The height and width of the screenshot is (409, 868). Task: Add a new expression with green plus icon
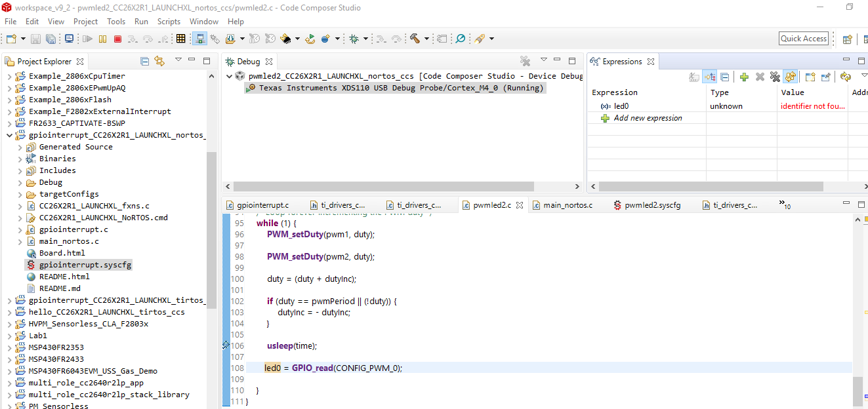click(743, 77)
